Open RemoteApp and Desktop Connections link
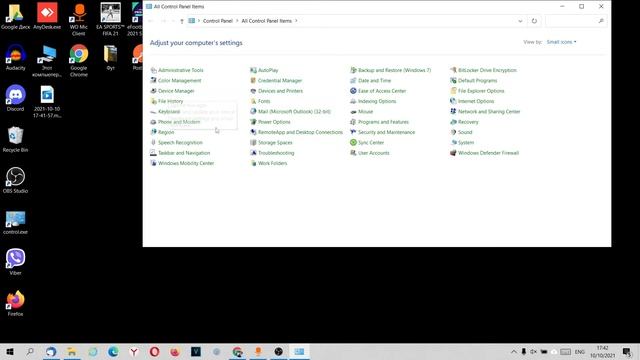This screenshot has height=360, width=640. 300,132
